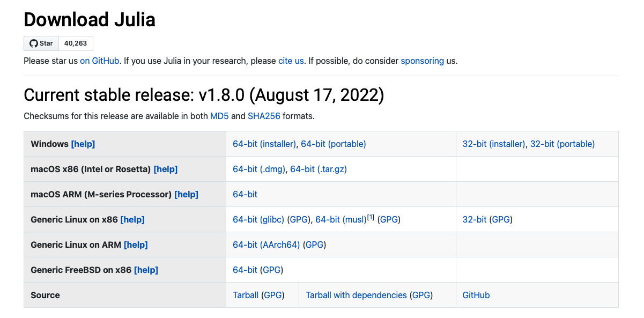Open MD5 checksums link

coord(220,116)
